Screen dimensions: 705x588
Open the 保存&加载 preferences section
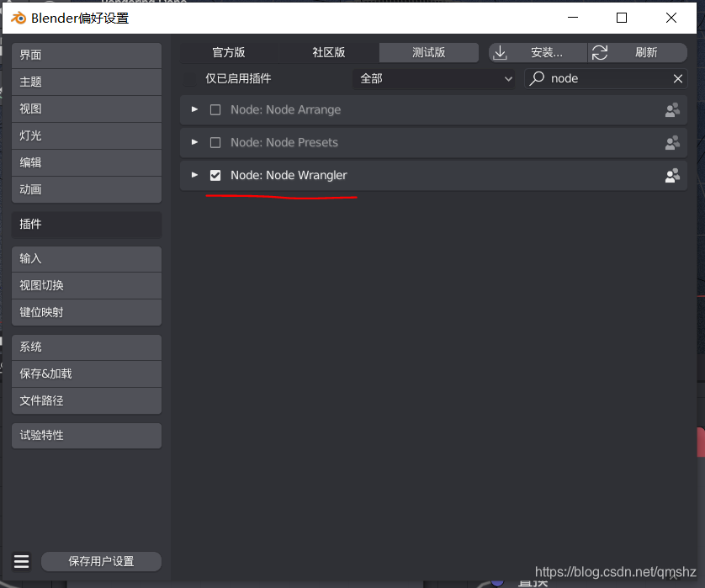tap(87, 374)
